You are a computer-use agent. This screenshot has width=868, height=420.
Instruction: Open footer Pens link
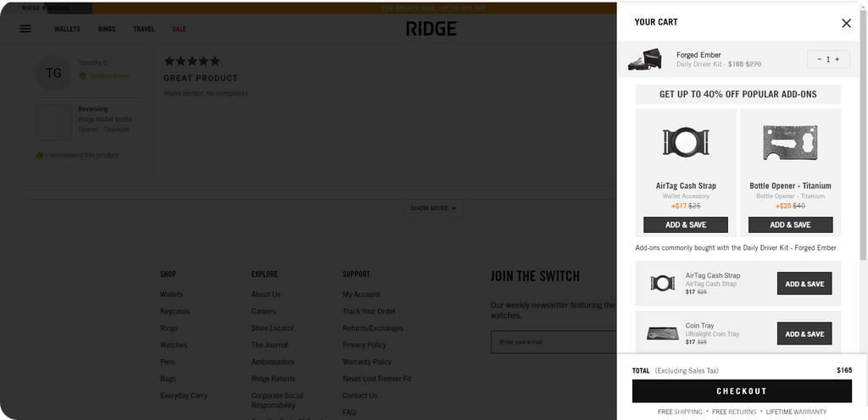168,362
